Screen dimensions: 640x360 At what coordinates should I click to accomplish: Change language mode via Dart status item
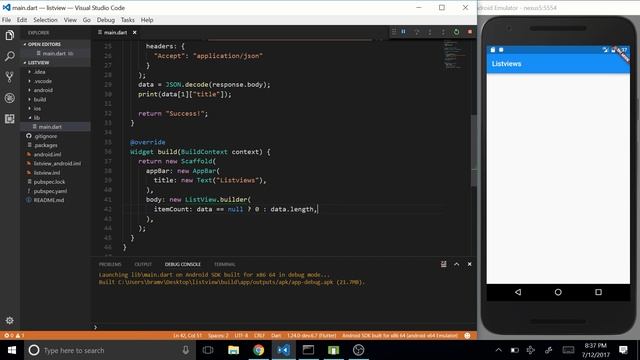pos(276,336)
